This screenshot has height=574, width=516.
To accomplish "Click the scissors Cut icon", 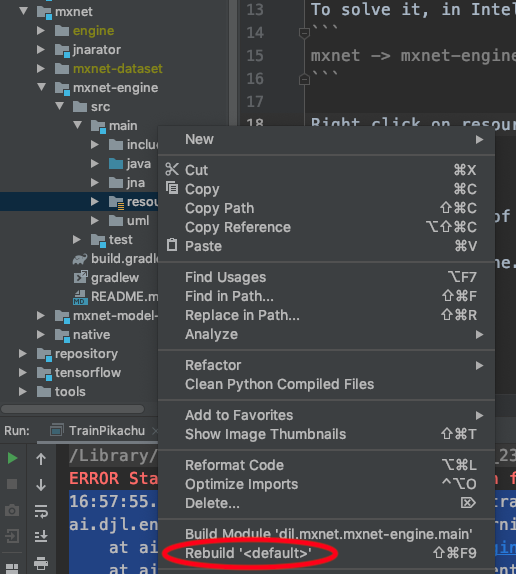I will (x=172, y=169).
